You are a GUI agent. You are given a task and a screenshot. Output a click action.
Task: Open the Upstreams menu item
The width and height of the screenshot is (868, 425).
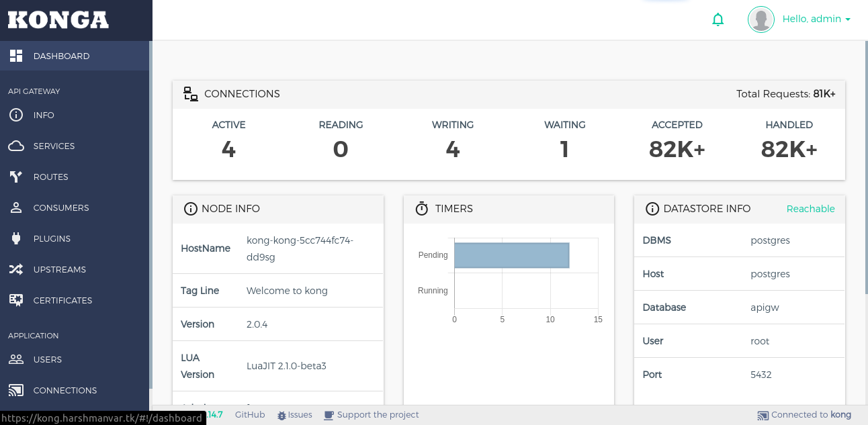[75, 269]
